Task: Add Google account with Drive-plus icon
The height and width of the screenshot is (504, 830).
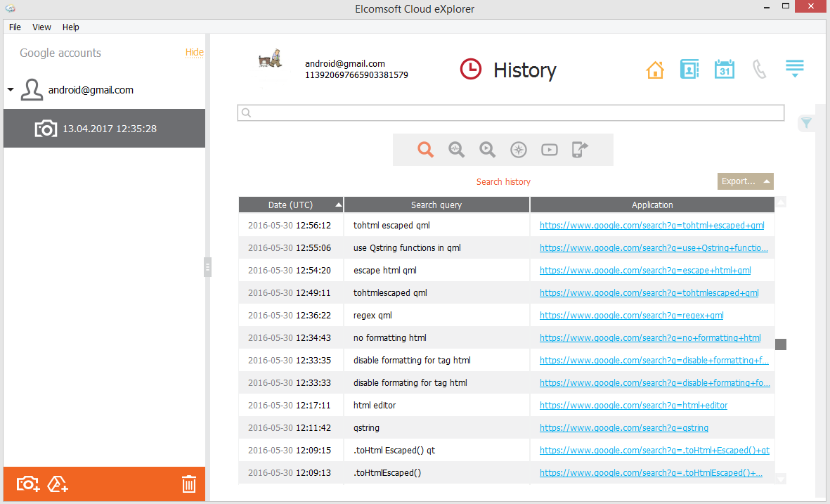Action: point(58,484)
